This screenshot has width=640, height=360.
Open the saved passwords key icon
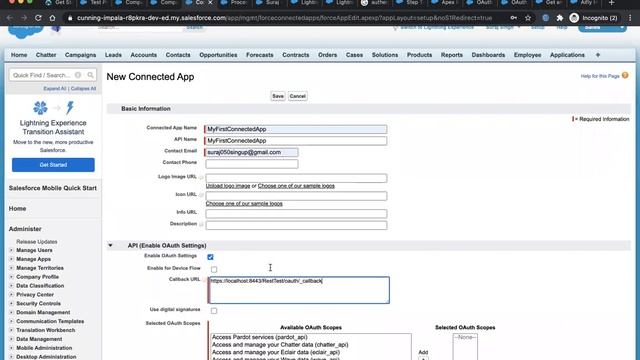coord(513,18)
